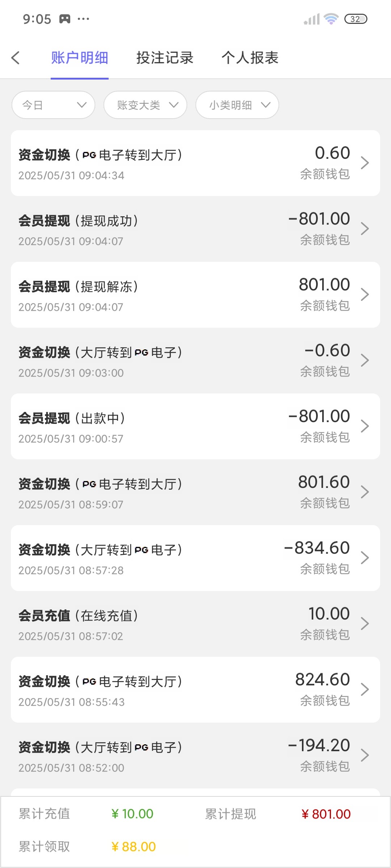Open the 提现解冻 801.00 transaction

[195, 295]
